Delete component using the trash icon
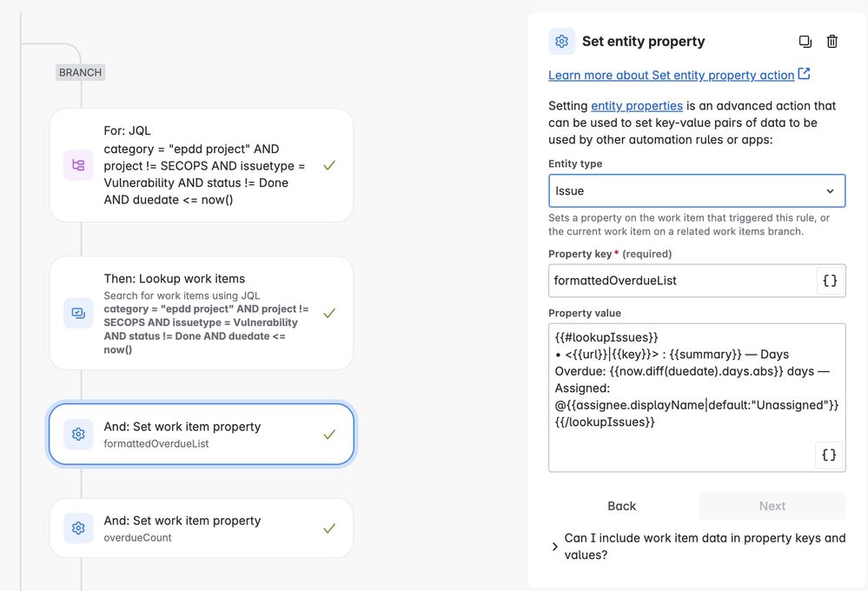 (832, 42)
